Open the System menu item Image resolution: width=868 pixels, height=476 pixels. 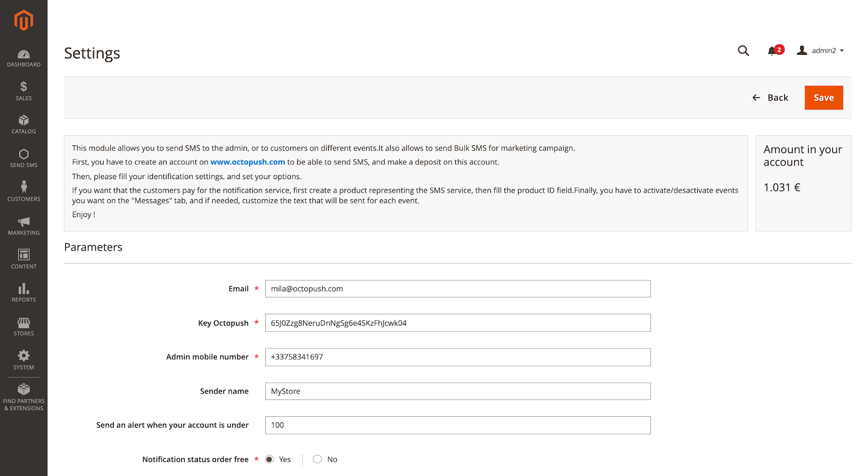[24, 360]
